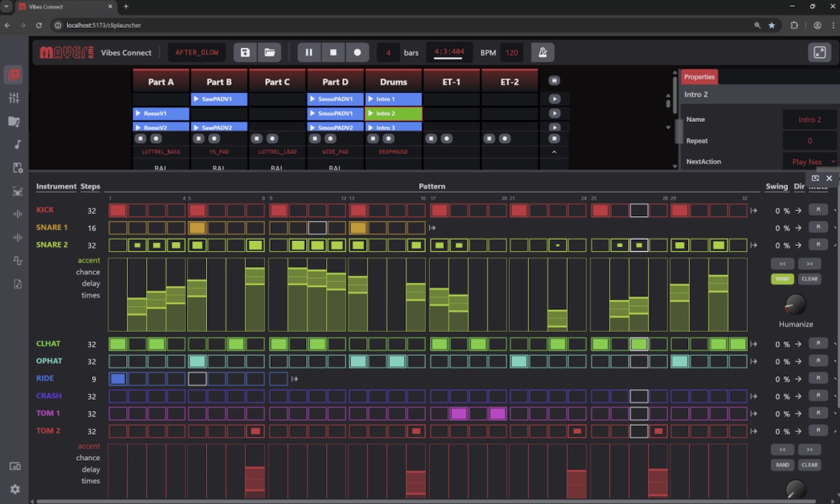This screenshot has width=840, height=504.
Task: Open the music note sidebar panel
Action: point(17,145)
